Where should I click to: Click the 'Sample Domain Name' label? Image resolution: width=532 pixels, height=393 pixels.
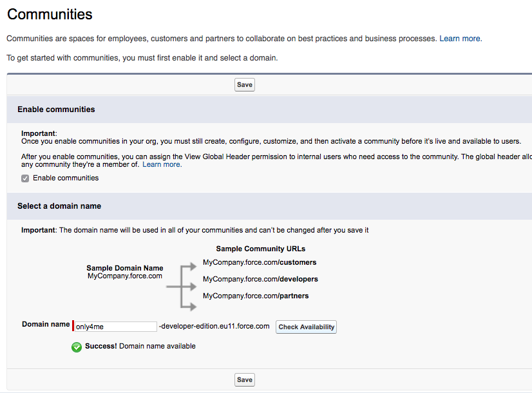coord(125,268)
